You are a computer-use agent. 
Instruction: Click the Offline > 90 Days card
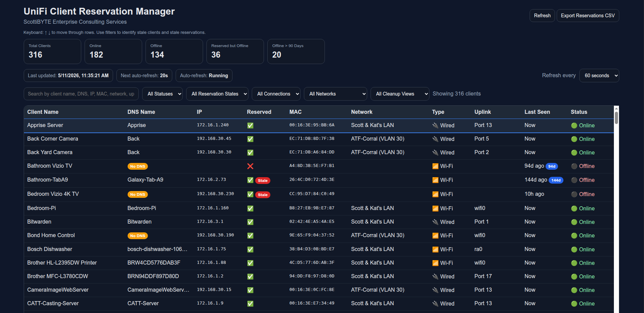296,51
